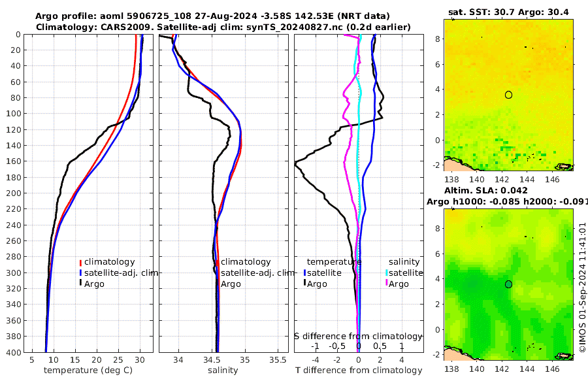Click the T difference tick label '-4'
The width and height of the screenshot is (588, 379).
coord(315,360)
